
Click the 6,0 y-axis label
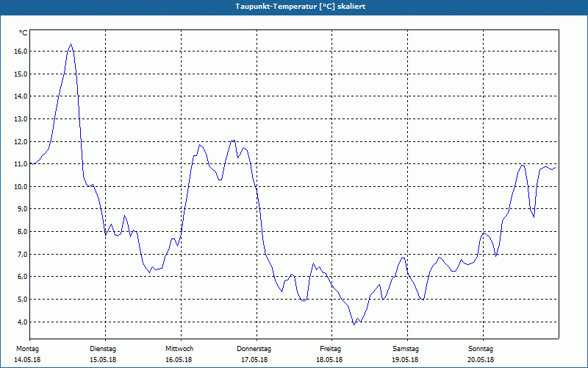pyautogui.click(x=23, y=277)
